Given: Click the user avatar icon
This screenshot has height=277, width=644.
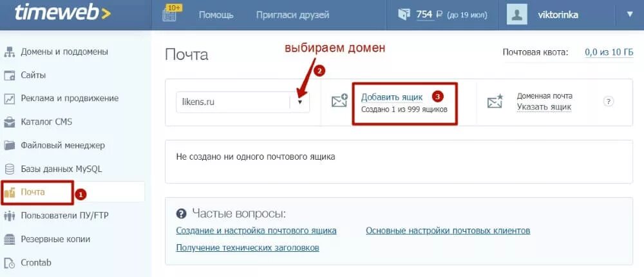Looking at the screenshot, I should tap(516, 15).
